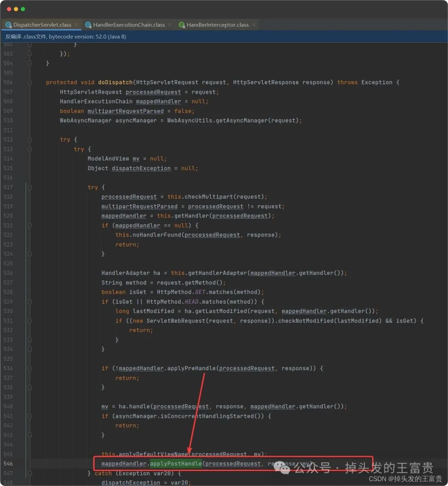
Task: Click the yellow macOS minimize window button
Action: point(16,9)
